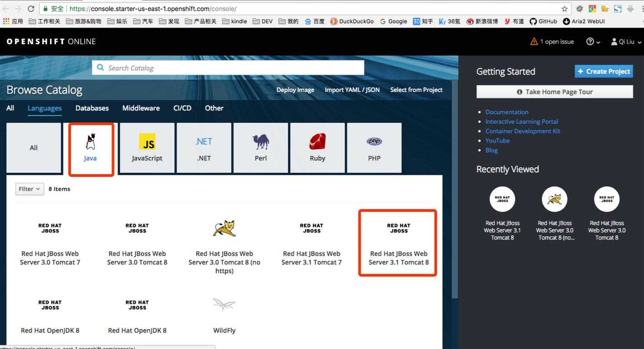Open the GitHub bookmark

point(543,21)
